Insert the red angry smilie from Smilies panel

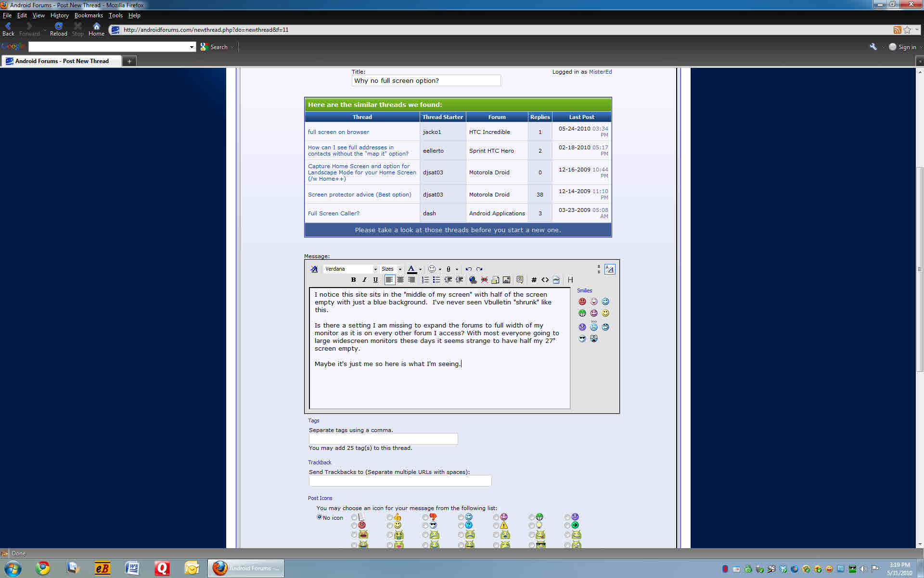[582, 302]
